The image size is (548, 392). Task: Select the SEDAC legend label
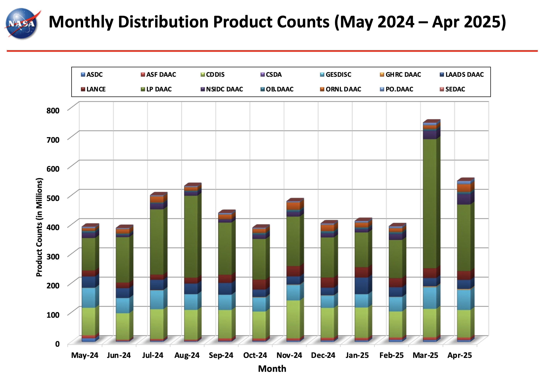(x=455, y=89)
